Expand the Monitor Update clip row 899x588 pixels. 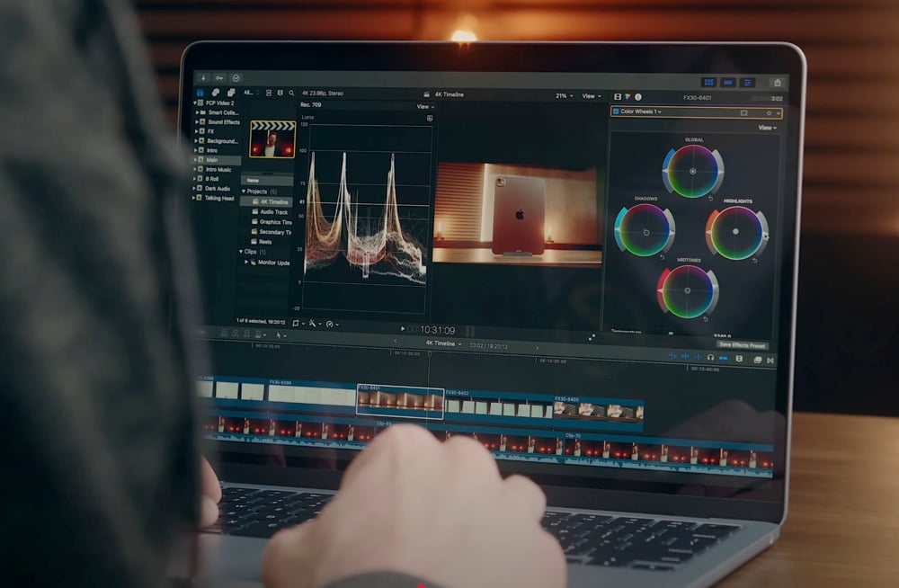[246, 263]
